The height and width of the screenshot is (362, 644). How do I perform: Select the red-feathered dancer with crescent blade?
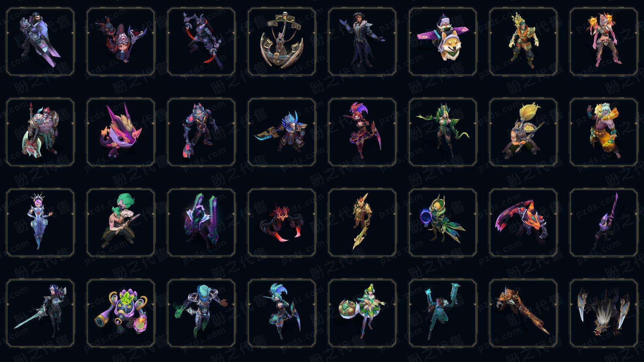(362, 132)
